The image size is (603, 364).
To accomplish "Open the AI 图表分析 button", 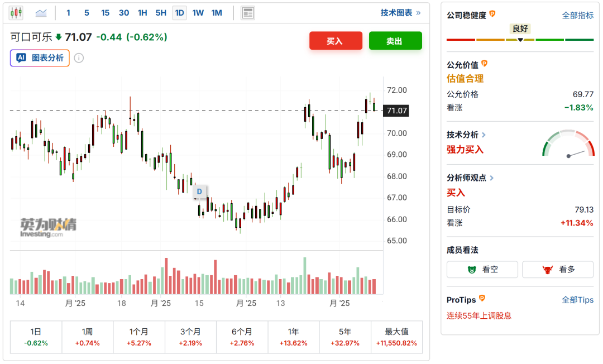I will coord(40,58).
